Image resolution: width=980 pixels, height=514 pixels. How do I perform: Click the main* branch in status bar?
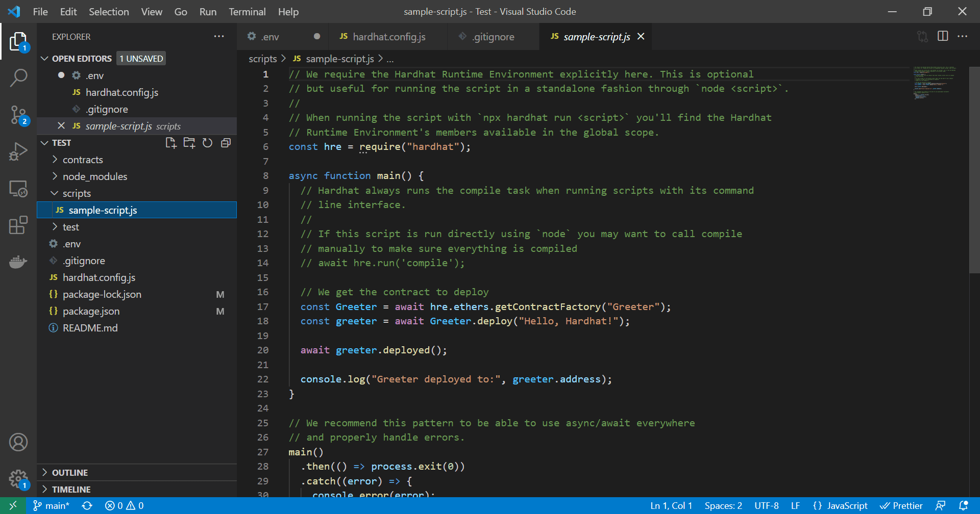tap(52, 506)
